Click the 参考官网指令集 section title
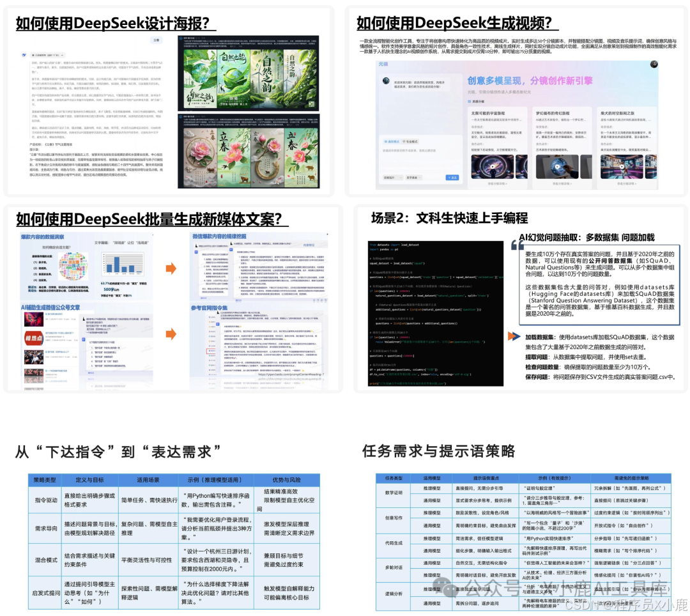 click(209, 307)
